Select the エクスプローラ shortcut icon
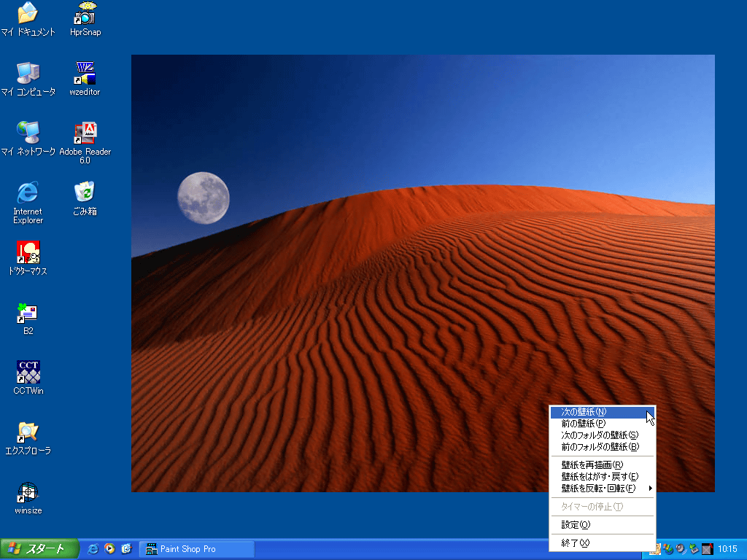The image size is (747, 560). [28, 438]
